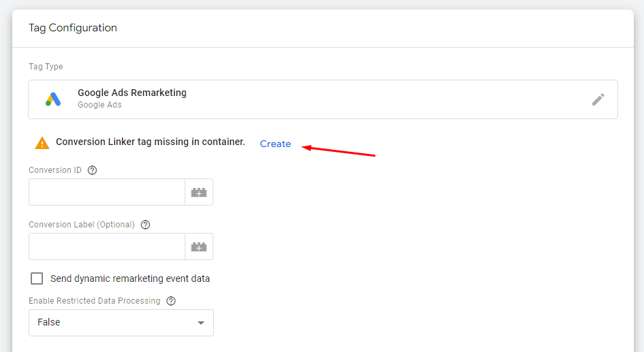
Task: Click the Send dynamic remarketing event data label
Action: (x=129, y=278)
